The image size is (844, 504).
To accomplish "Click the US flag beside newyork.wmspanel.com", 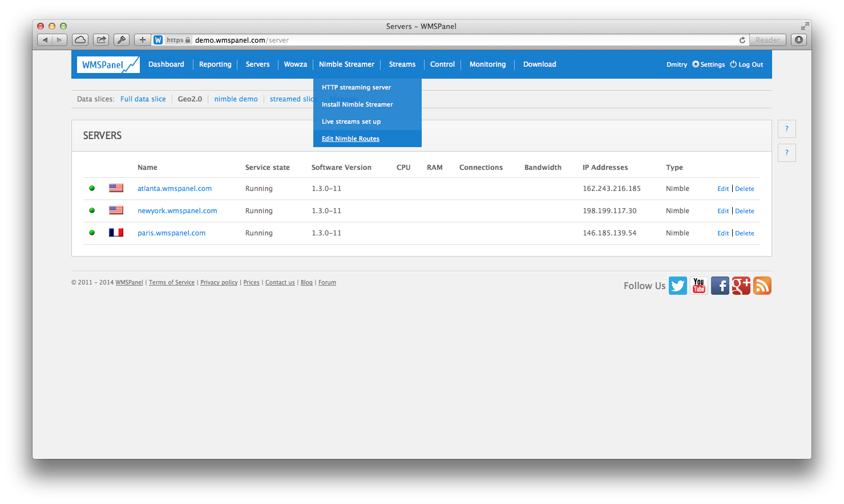I will coord(116,210).
